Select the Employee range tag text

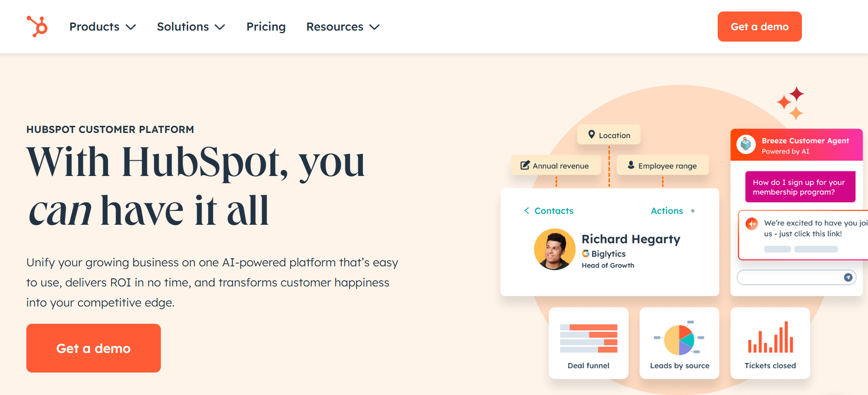tap(667, 166)
